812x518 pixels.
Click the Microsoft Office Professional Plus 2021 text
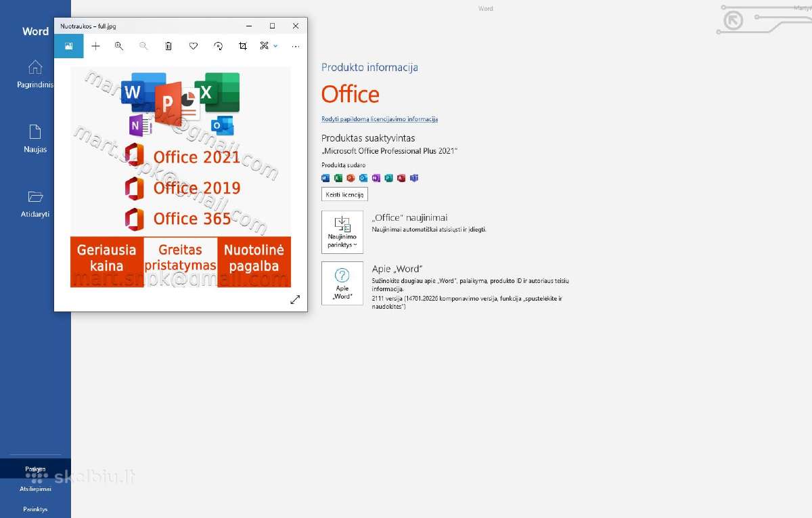click(390, 151)
